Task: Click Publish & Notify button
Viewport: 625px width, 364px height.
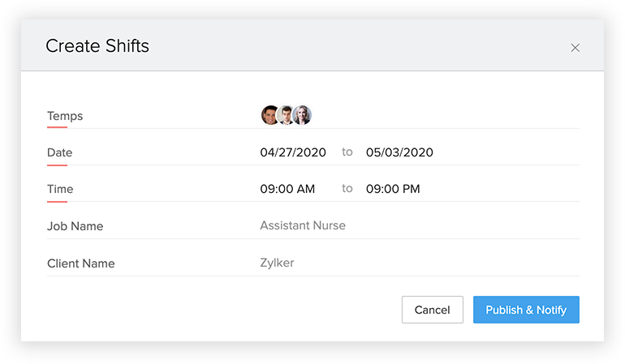Action: tap(526, 310)
